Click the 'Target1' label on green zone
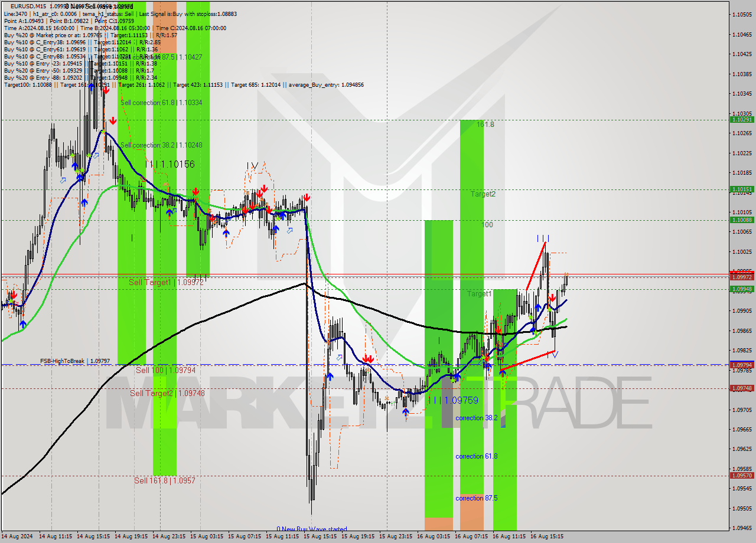Screen dimensions: 756x543 click(x=479, y=293)
